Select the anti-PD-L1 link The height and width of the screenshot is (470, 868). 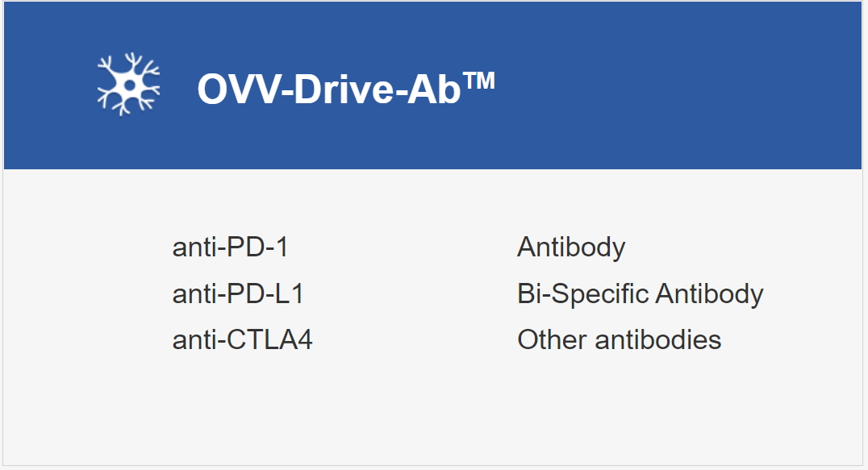[238, 293]
